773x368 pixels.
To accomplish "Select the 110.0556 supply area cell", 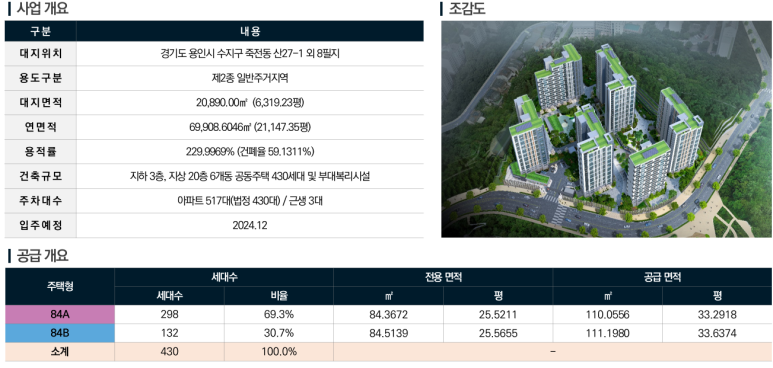I will (607, 315).
